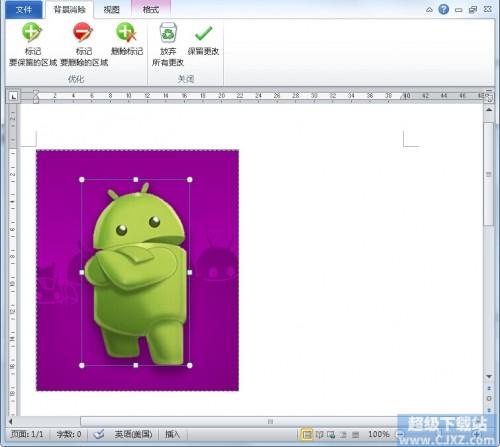Open the Select Browse Object round button
This screenshot has height=447, width=500.
(x=489, y=399)
